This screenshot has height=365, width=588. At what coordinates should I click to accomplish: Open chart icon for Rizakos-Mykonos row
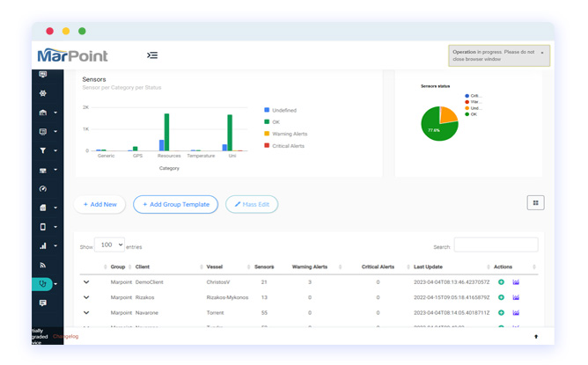coord(516,297)
